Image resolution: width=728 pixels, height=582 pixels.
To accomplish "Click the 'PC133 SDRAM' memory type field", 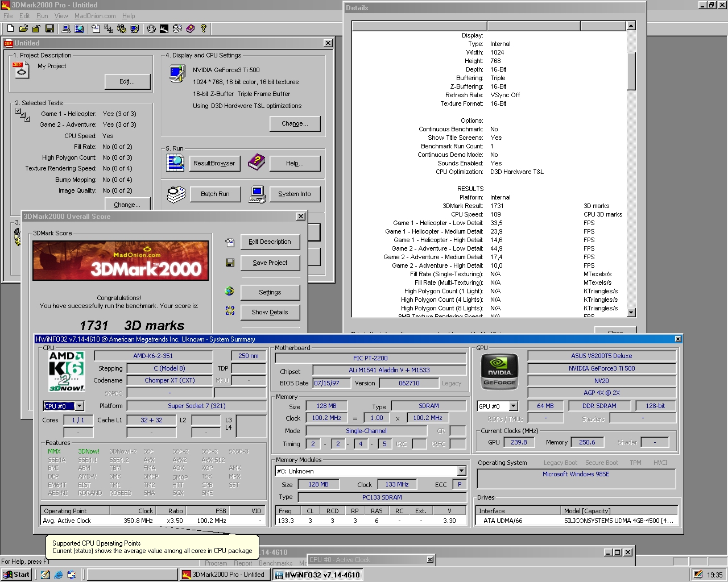I will point(382,497).
